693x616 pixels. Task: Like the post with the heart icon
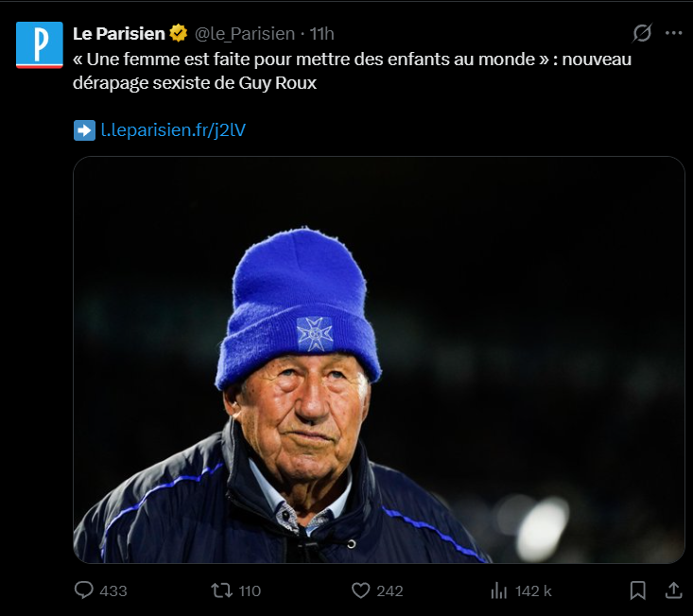click(360, 590)
